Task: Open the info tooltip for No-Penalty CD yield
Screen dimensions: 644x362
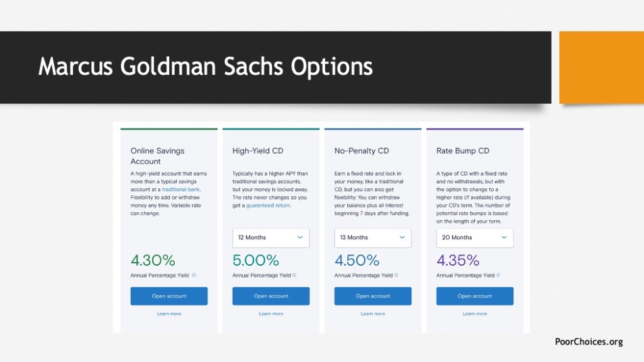Action: click(x=396, y=275)
